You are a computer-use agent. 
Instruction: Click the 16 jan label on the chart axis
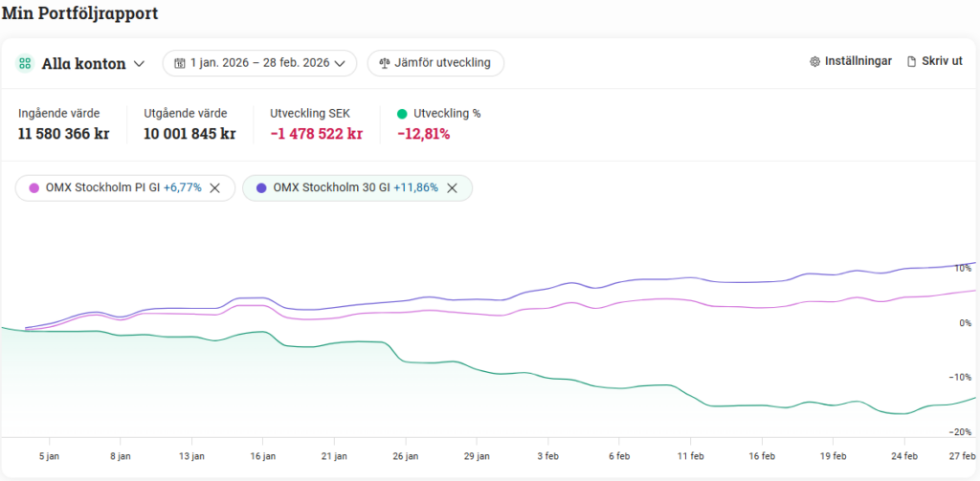(262, 456)
